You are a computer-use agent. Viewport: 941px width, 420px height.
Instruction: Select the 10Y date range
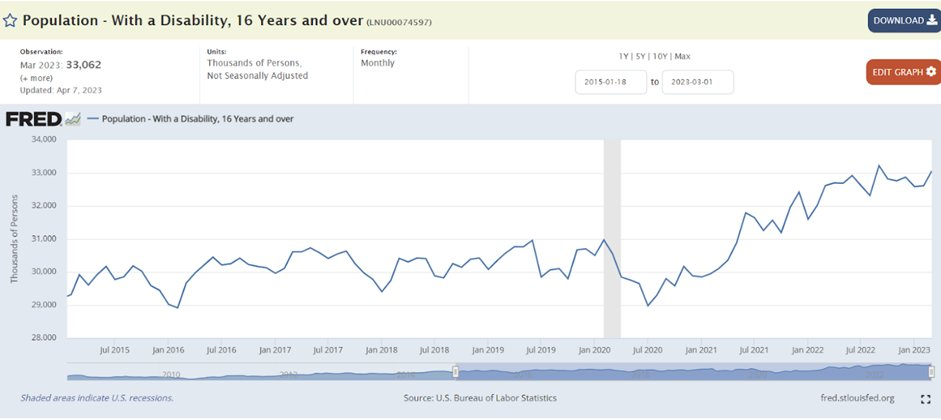click(660, 56)
